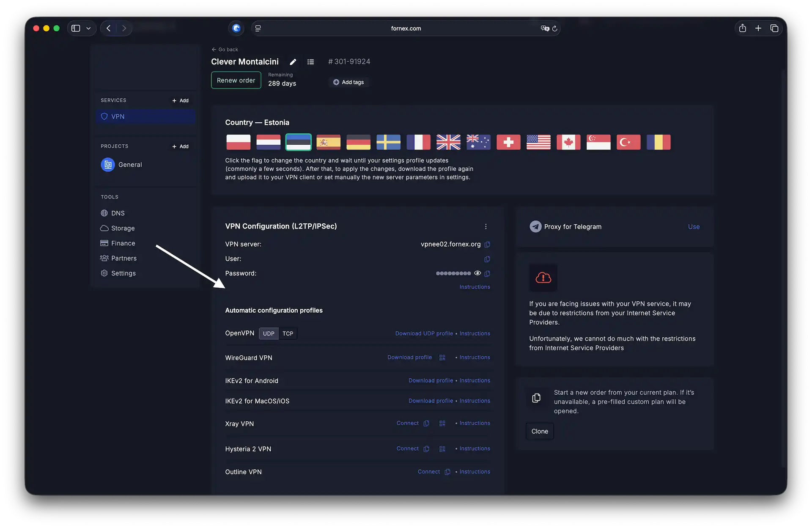Select the Germany flag
Screen dimensions: 812x528
[359, 142]
